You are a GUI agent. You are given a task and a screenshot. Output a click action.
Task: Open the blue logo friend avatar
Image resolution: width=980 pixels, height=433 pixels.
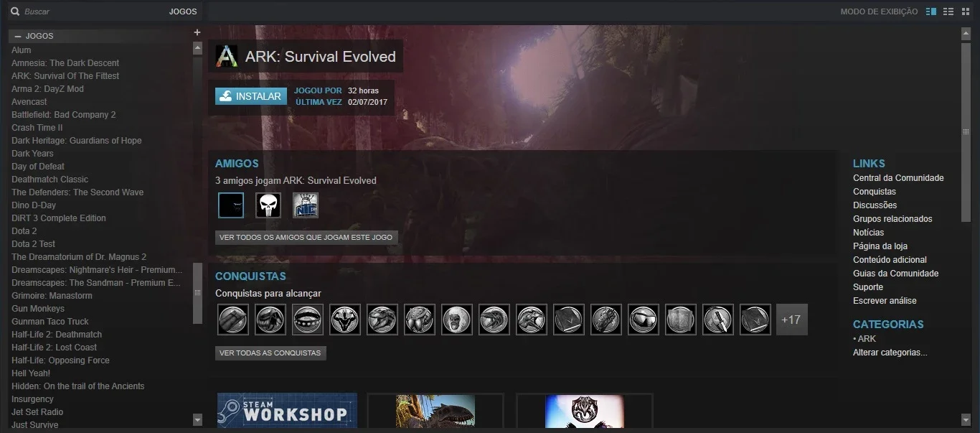point(306,205)
